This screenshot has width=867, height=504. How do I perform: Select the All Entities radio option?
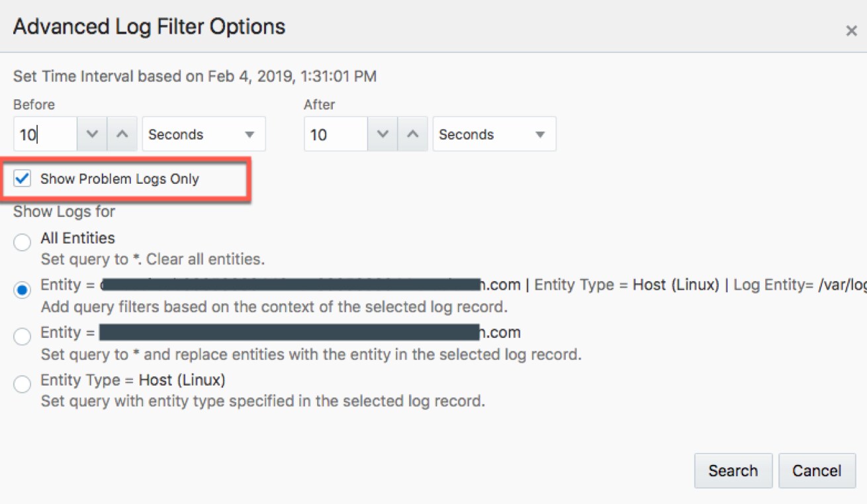(x=23, y=243)
